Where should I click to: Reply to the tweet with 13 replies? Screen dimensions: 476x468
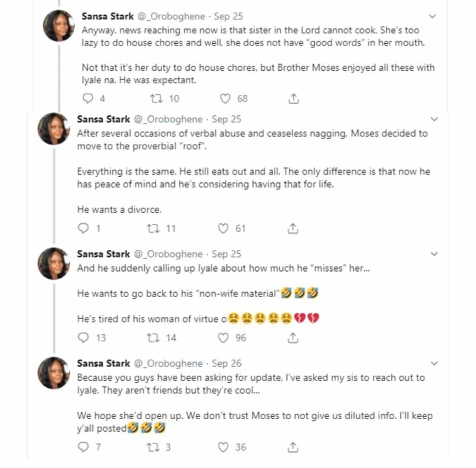tap(83, 338)
